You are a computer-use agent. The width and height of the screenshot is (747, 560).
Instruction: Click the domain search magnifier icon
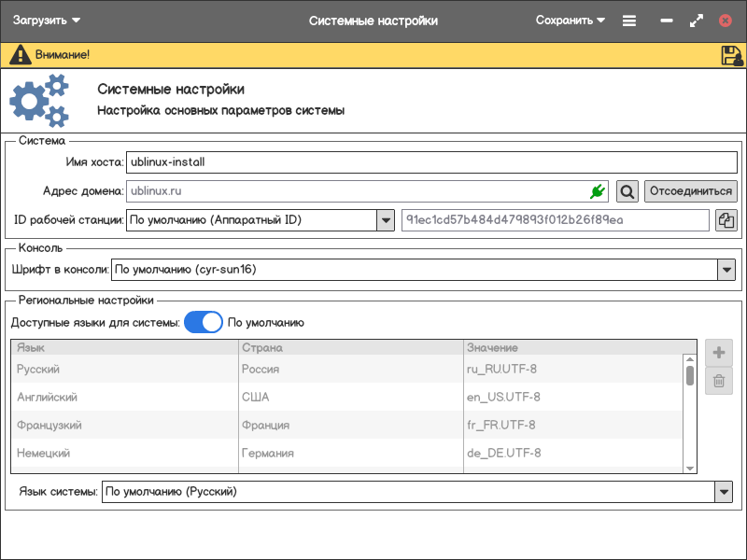pyautogui.click(x=627, y=191)
